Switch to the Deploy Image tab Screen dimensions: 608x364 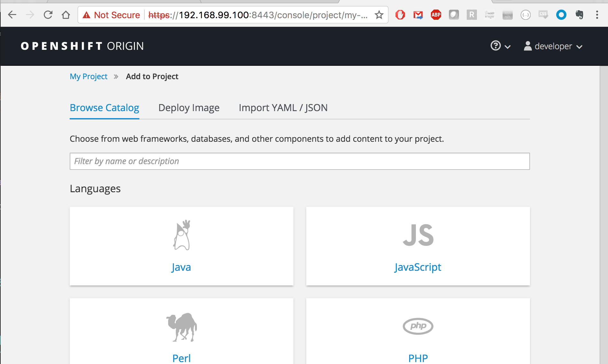pyautogui.click(x=189, y=108)
